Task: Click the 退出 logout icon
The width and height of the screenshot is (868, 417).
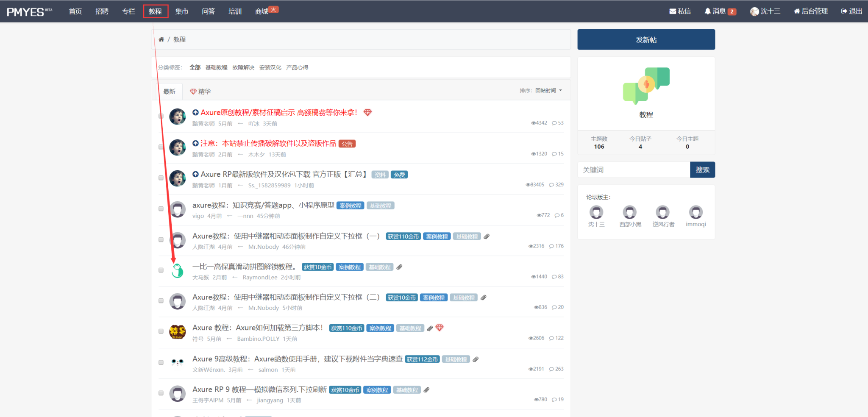Action: 844,11
